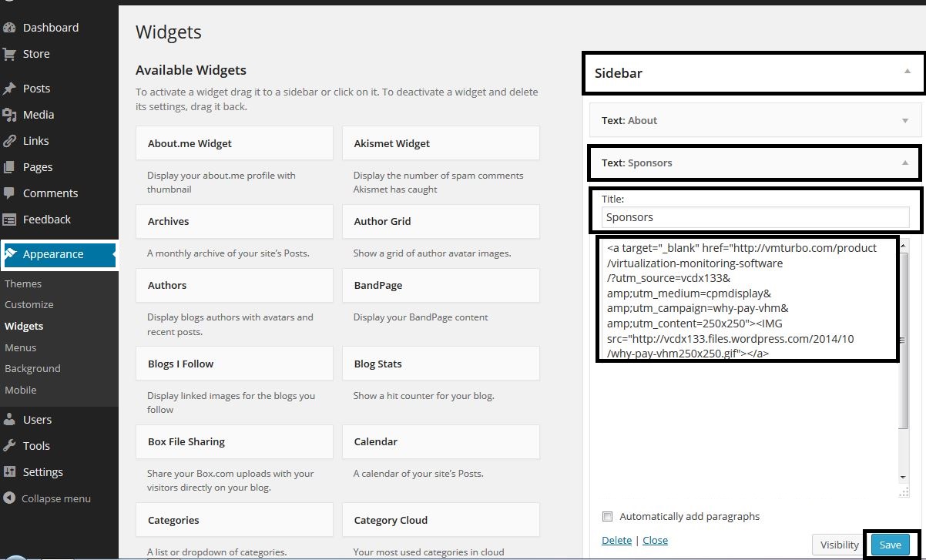Screen dimensions: 926x560
Task: Click the Links chain icon
Action: (9, 141)
